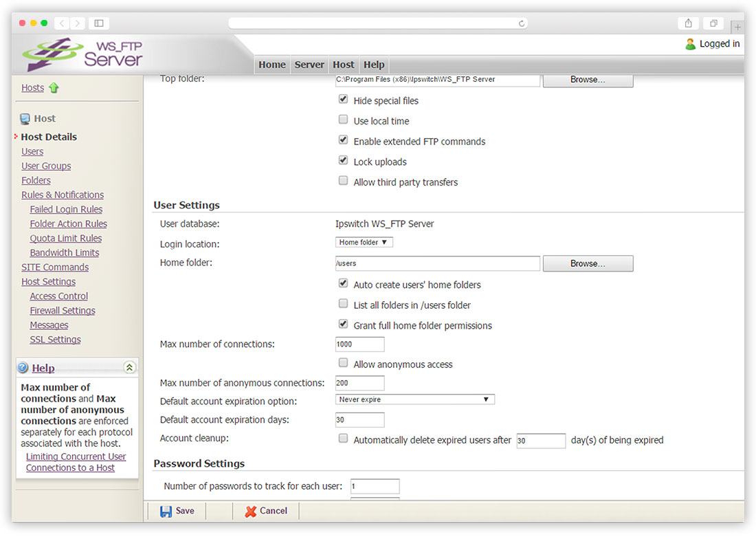Click Browse button next to Home folder

pos(588,263)
